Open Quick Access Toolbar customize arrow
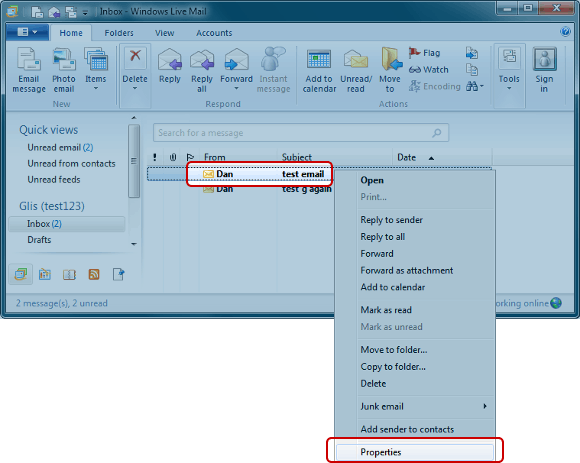This screenshot has height=463, width=580. (x=85, y=13)
